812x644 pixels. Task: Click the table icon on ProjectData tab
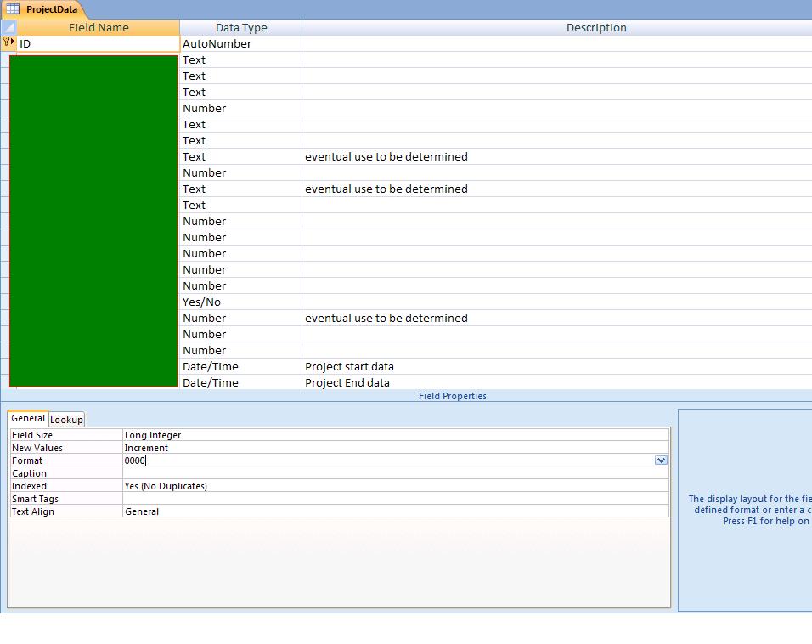[x=13, y=9]
